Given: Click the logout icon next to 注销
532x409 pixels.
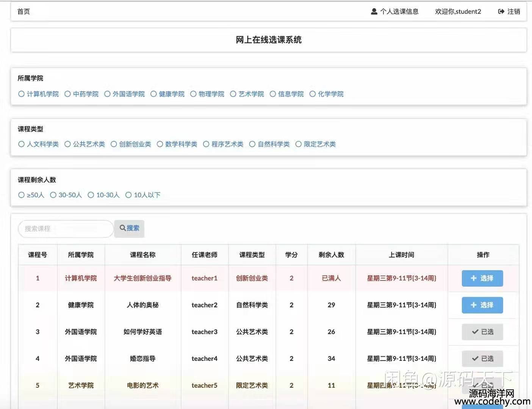Looking at the screenshot, I should tap(501, 11).
